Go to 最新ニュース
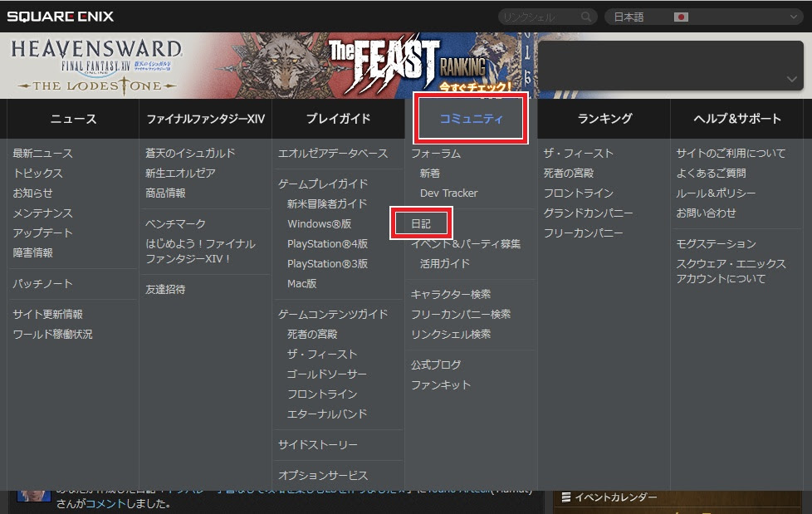812x514 pixels. 43,154
